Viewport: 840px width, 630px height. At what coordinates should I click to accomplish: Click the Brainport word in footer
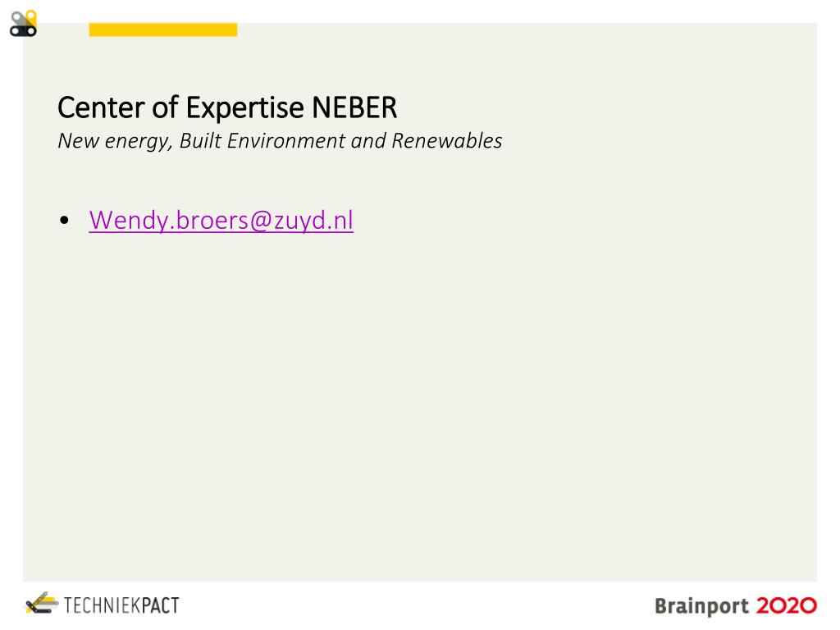702,606
